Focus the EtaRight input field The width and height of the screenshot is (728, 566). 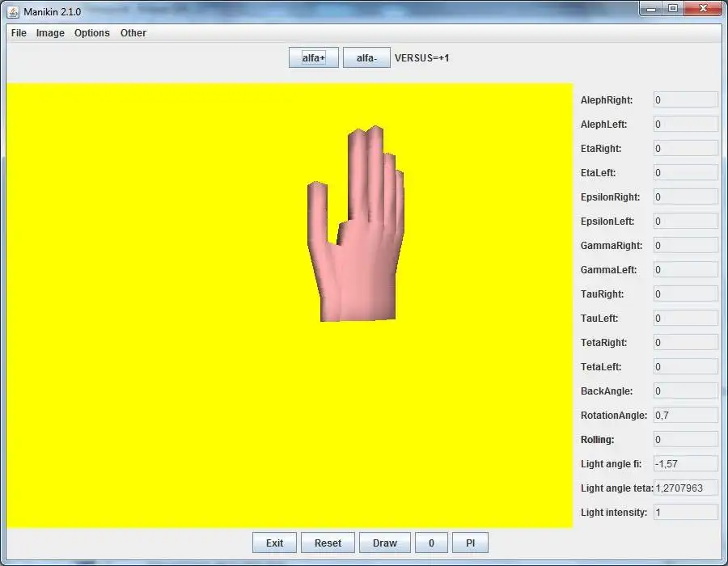point(686,149)
